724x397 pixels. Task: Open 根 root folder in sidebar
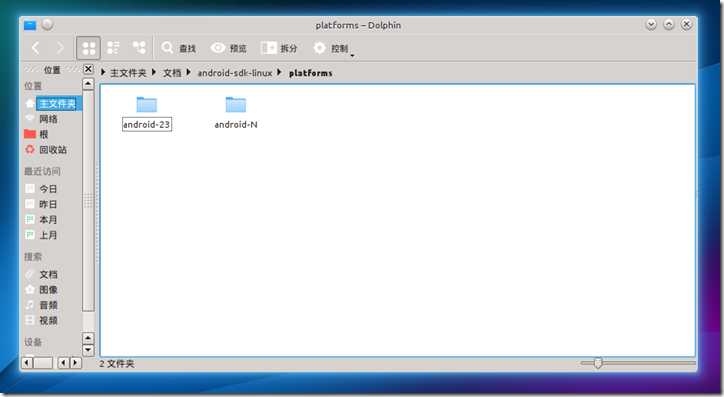pyautogui.click(x=43, y=134)
